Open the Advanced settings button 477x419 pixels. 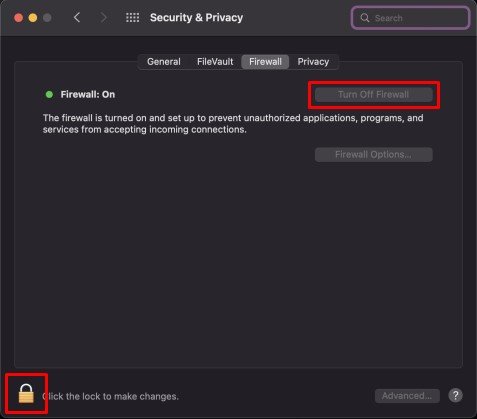click(407, 396)
